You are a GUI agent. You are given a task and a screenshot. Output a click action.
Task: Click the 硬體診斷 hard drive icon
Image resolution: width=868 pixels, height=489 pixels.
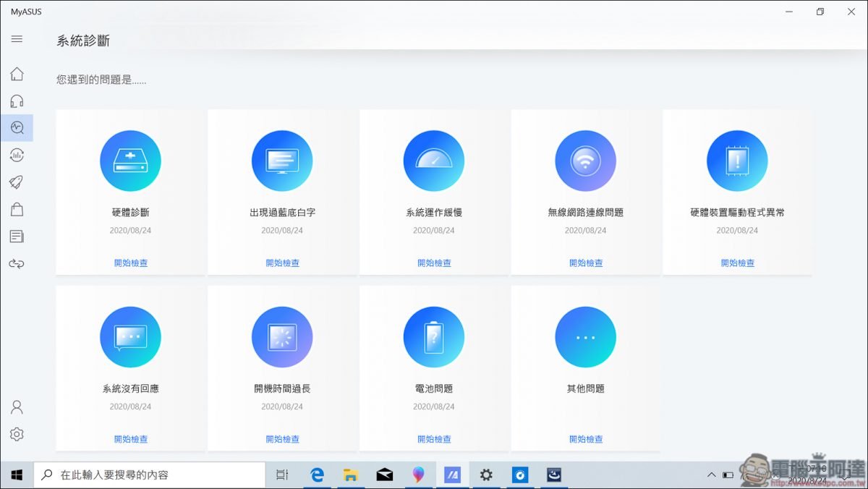pos(130,161)
